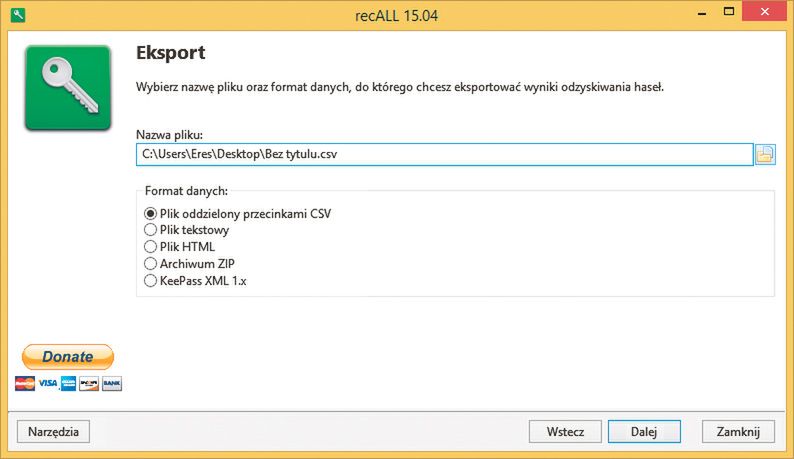Choose Archiwum ZIP as data format
This screenshot has width=794, height=459.
click(x=189, y=263)
